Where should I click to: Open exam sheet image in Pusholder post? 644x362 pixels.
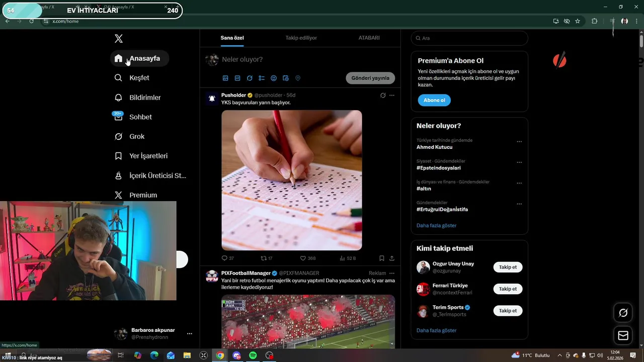(291, 180)
